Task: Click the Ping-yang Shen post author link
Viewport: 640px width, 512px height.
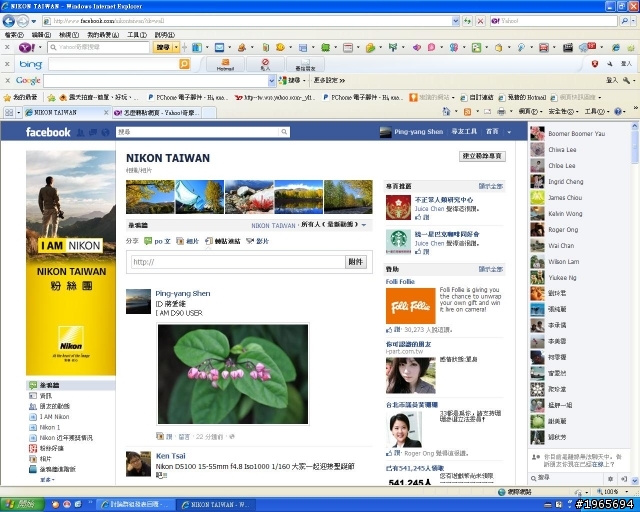Action: coord(183,293)
